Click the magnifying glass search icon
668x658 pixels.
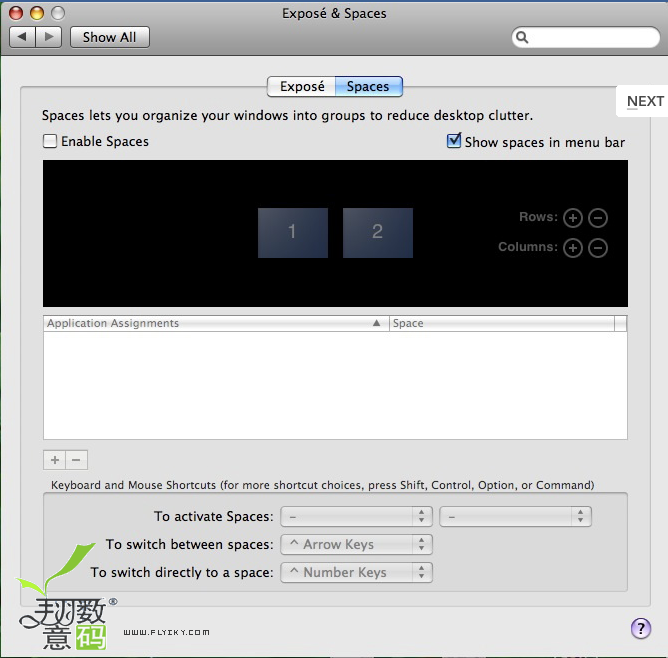(522, 38)
